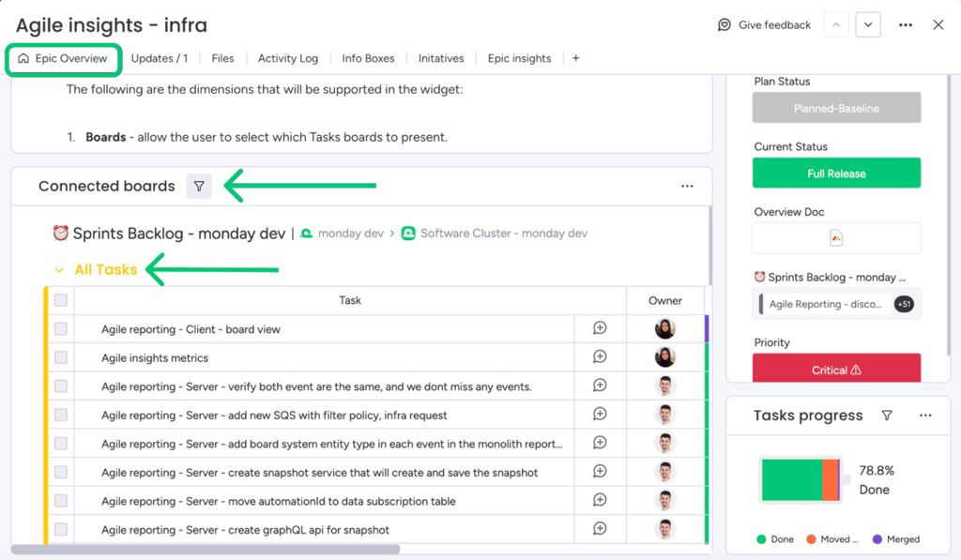
Task: Click the Software Cluster folder icon
Action: [x=408, y=234]
